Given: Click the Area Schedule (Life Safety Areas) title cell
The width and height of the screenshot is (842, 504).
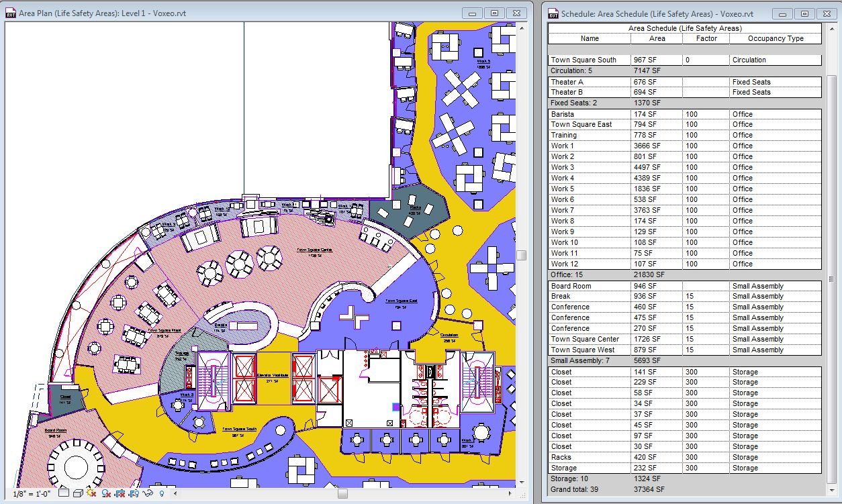Looking at the screenshot, I should pyautogui.click(x=685, y=28).
